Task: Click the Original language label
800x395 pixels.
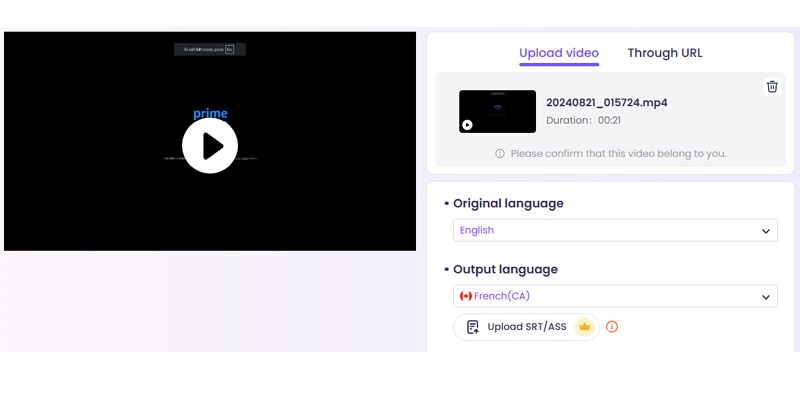Action: (x=508, y=203)
